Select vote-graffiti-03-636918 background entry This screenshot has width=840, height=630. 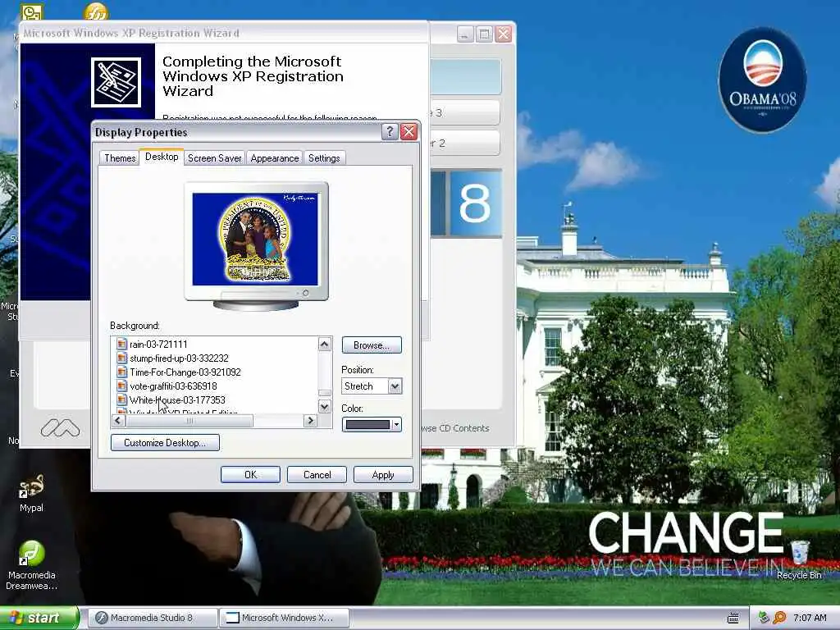pos(173,386)
